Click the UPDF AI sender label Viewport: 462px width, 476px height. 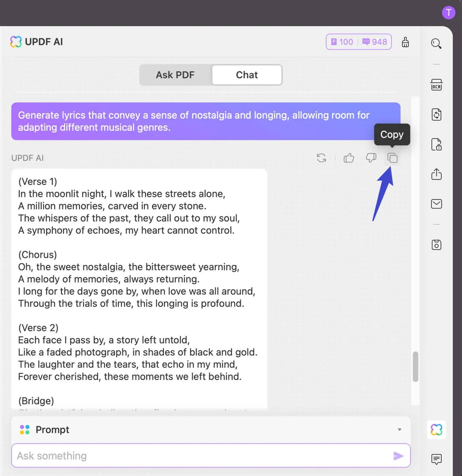[28, 158]
